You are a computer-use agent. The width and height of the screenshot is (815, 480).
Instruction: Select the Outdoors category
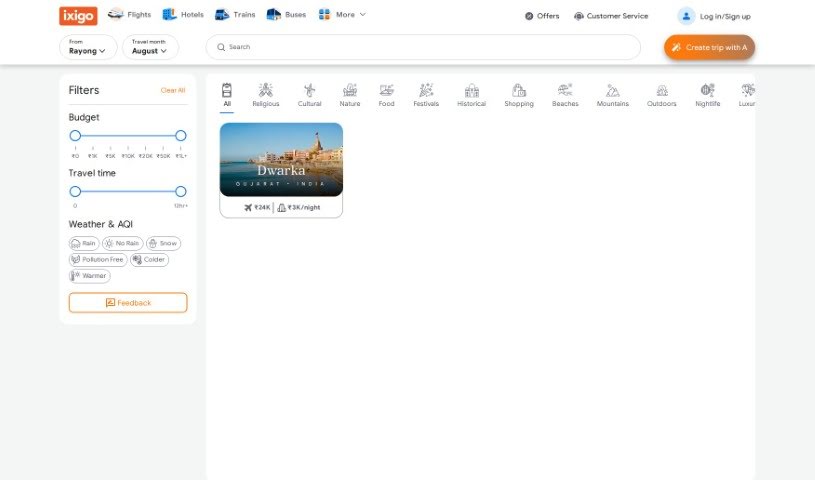[662, 95]
